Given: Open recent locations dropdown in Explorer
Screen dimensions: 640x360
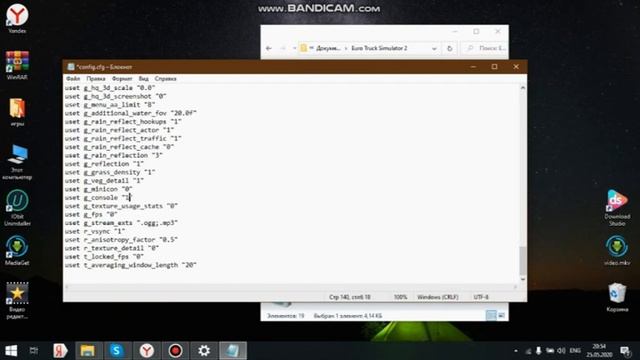Looking at the screenshot, I should 294,48.
